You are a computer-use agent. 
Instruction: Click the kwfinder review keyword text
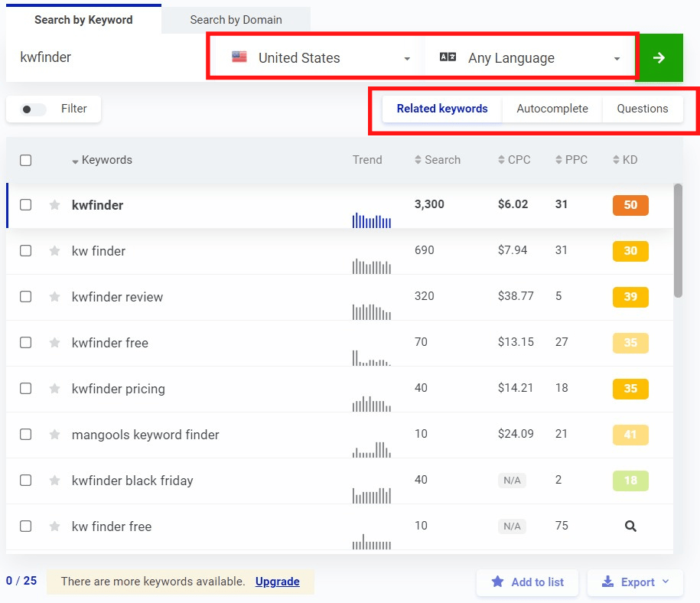point(117,297)
